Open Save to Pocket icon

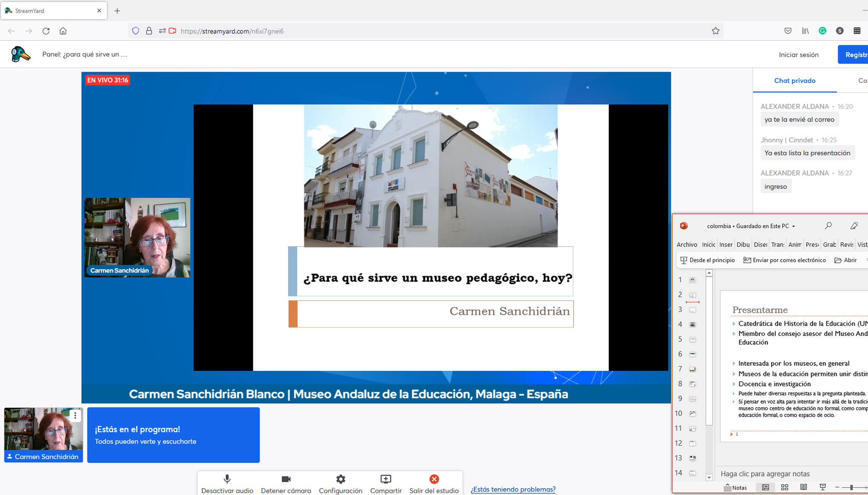pos(788,31)
